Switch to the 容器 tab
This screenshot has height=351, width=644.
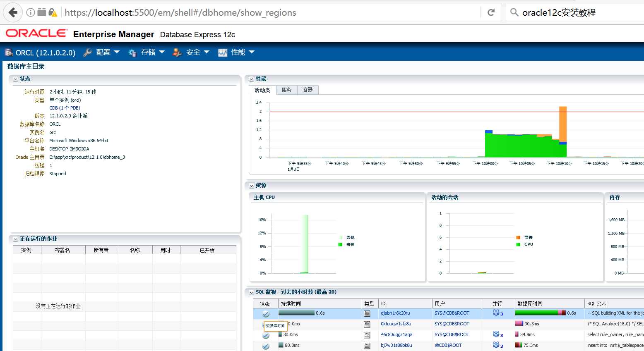tap(308, 90)
